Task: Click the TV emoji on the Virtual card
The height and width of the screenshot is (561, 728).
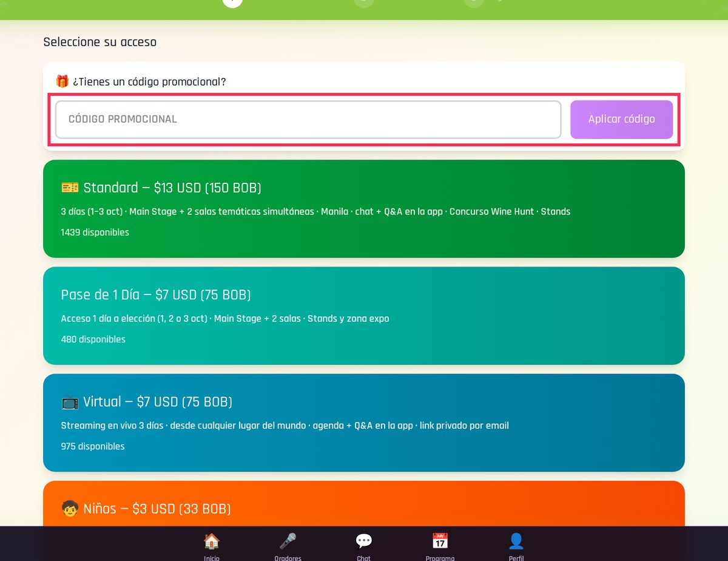Action: [x=70, y=401]
